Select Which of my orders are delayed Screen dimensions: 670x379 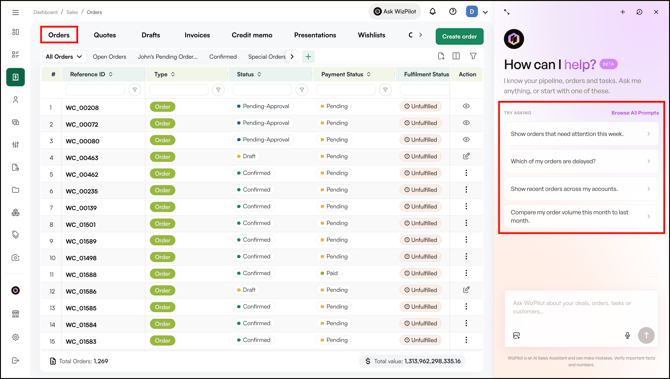tap(581, 161)
